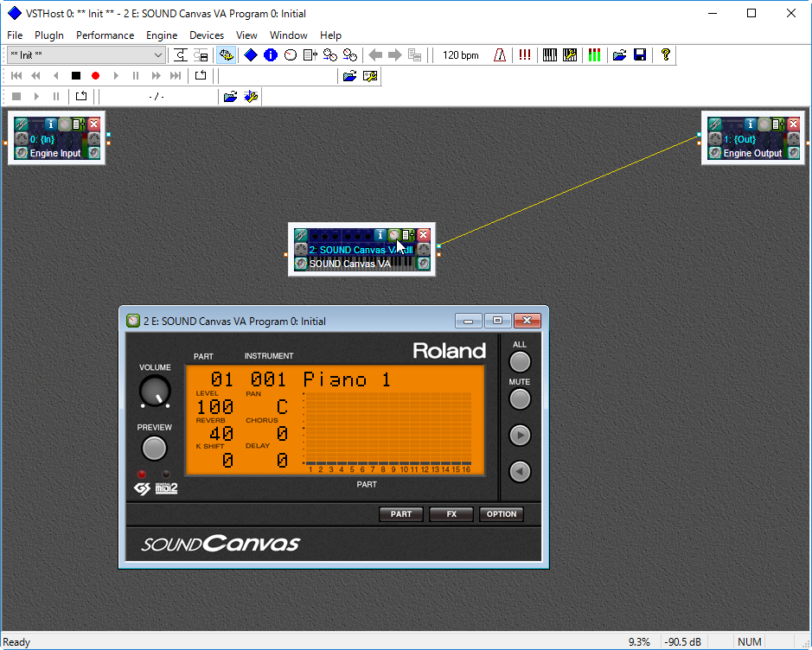Click -90.5 dB in status bar
Viewport: 812px width, 650px height.
682,641
